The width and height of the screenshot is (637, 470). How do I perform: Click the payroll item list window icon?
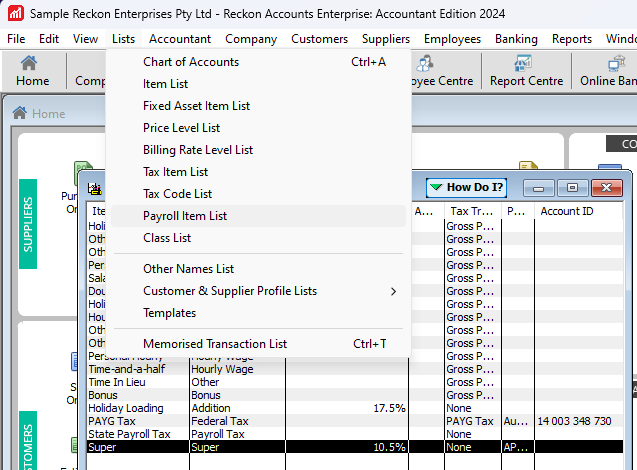point(95,188)
